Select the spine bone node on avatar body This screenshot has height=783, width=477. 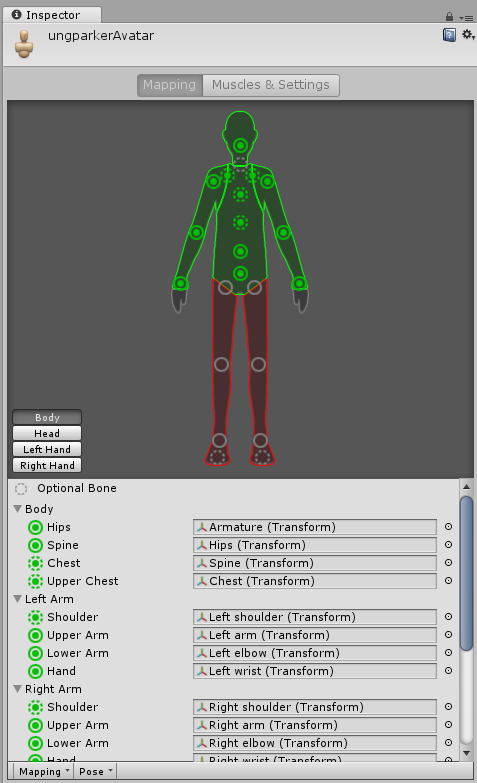point(240,251)
